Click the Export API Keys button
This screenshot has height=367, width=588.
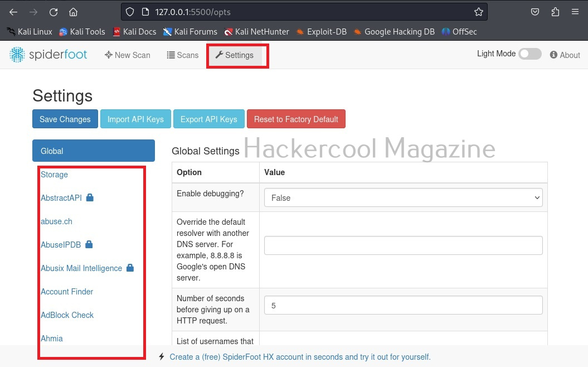[x=209, y=119]
